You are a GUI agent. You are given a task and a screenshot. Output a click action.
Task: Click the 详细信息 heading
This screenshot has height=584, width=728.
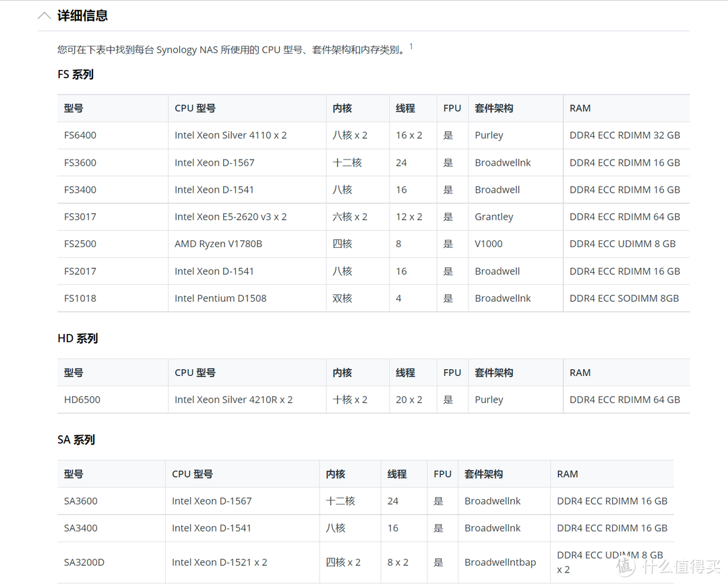82,15
